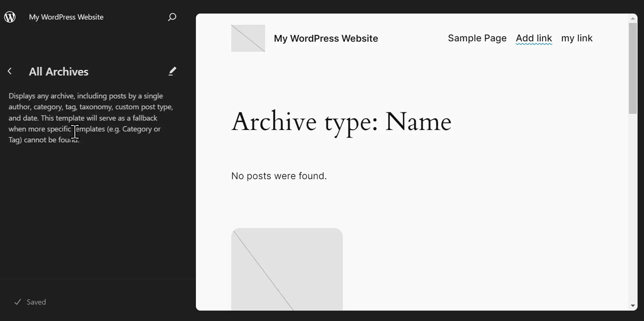The height and width of the screenshot is (321, 644).
Task: Click the vertical scrollbar thumb
Action: [x=633, y=68]
